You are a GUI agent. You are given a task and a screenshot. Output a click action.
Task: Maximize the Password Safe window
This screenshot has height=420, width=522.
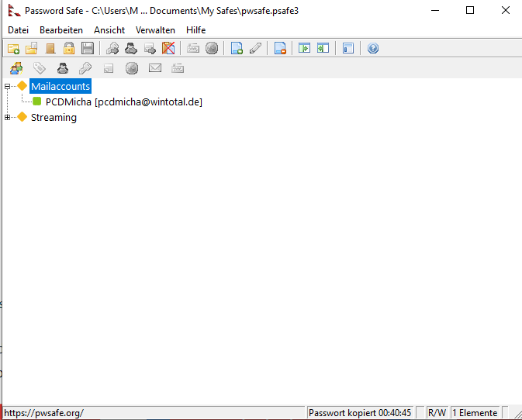(470, 11)
